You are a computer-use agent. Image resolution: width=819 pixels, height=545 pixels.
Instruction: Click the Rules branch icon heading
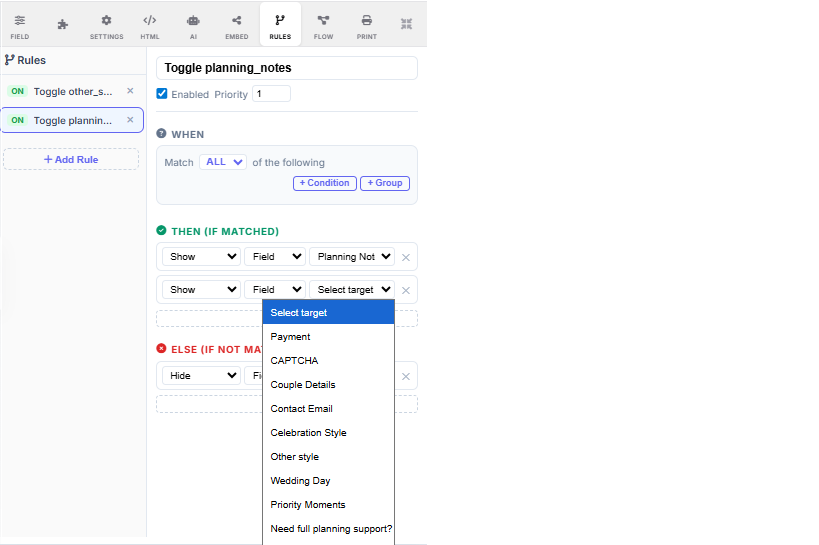[x=9, y=60]
